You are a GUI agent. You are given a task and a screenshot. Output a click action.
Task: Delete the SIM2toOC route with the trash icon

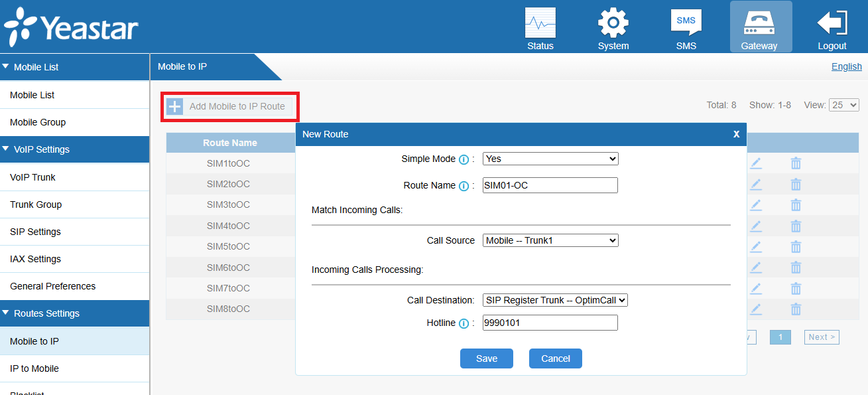[x=796, y=184]
